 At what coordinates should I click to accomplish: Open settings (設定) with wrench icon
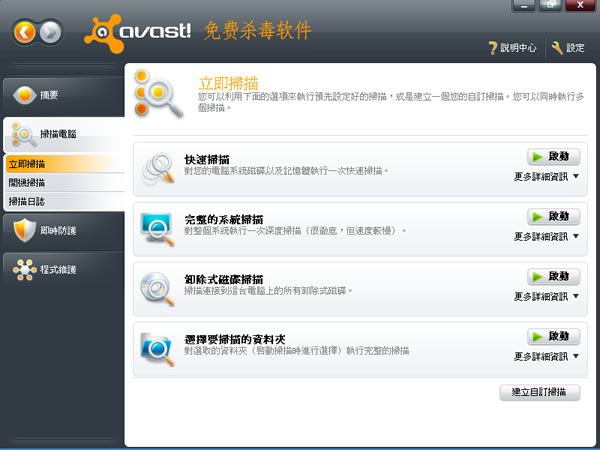567,48
